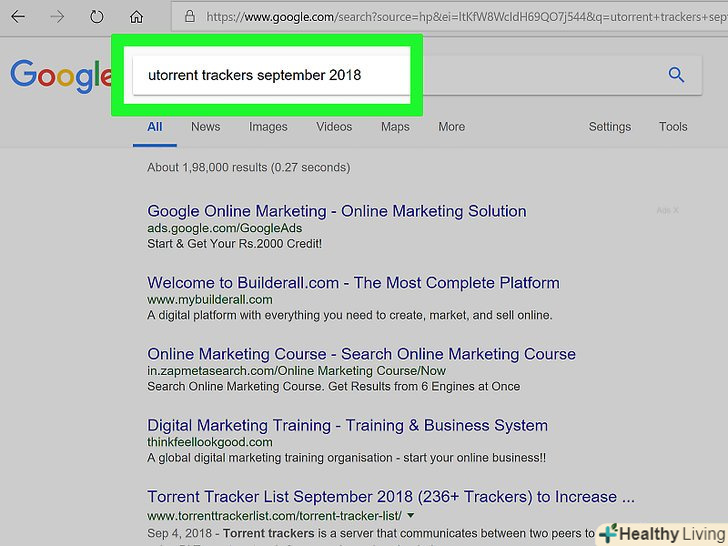Click the blue search magnifier icon
This screenshot has height=546, width=728.
(676, 74)
